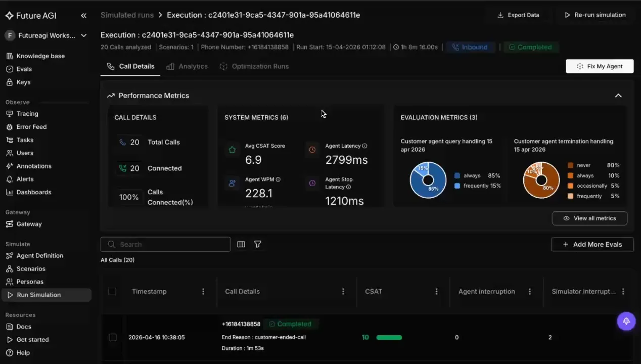This screenshot has height=364, width=641.
Task: Click the Scenarios icon in sidebar
Action: (x=9, y=269)
